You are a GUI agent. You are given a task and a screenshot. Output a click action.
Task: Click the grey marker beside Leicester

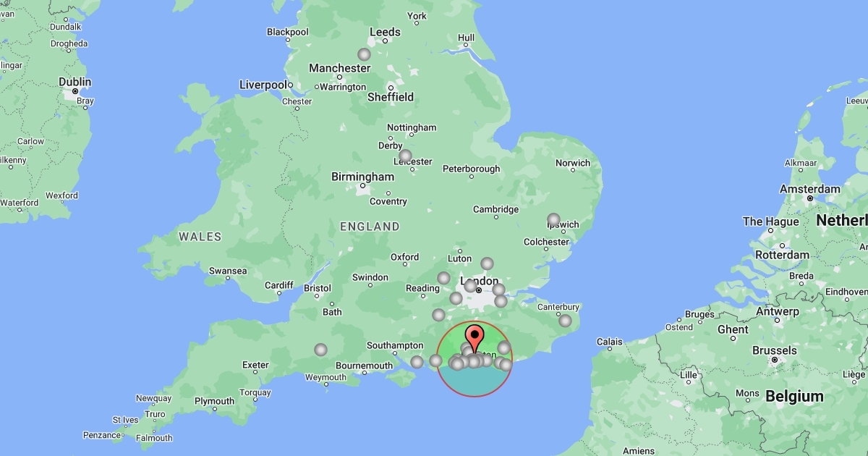click(x=405, y=156)
